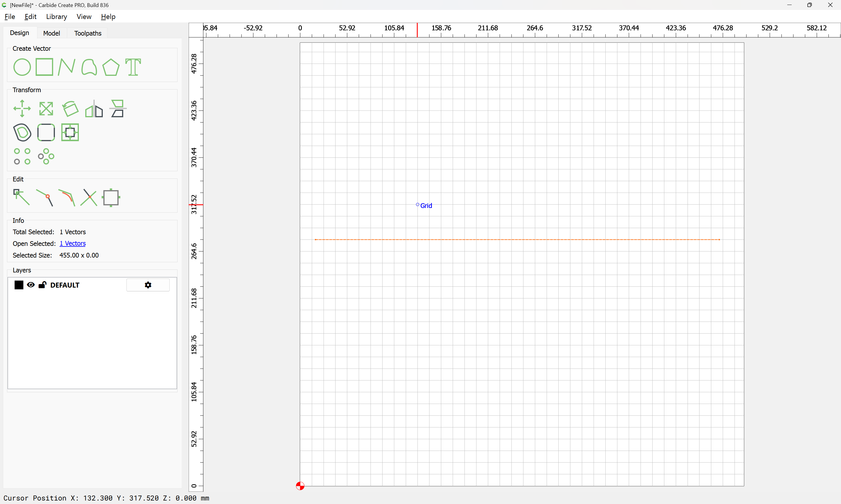Image resolution: width=841 pixels, height=504 pixels.
Task: Select the Circle vector tool
Action: (22, 67)
